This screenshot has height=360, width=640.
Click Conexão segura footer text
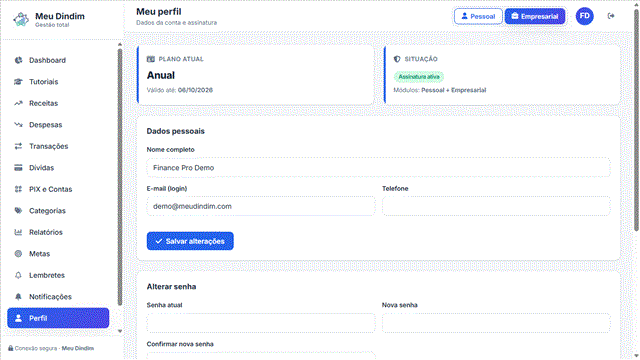54,348
